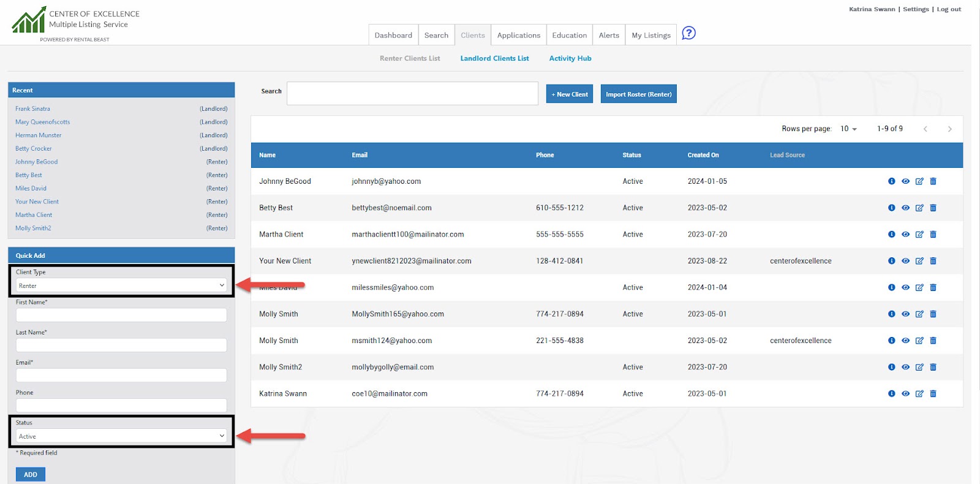This screenshot has height=484, width=980.
Task: Delete Your New Client with trash icon
Action: point(933,261)
